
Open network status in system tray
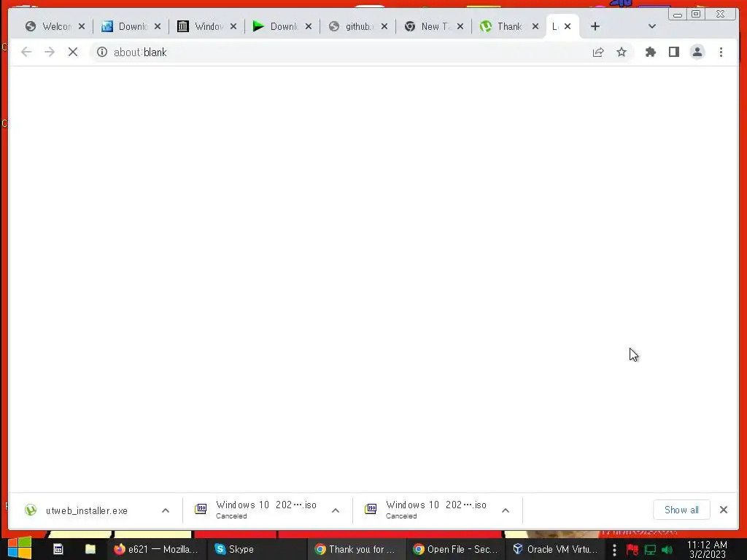pyautogui.click(x=650, y=550)
